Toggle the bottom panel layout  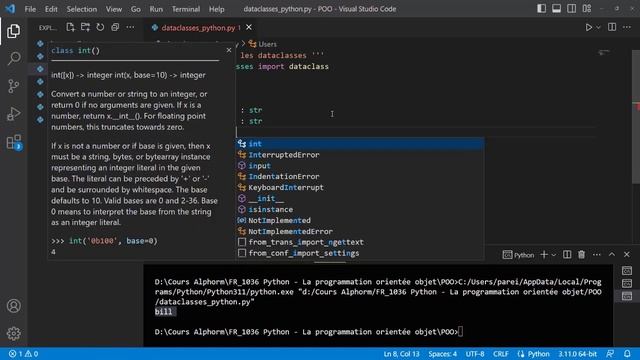[x=556, y=9]
